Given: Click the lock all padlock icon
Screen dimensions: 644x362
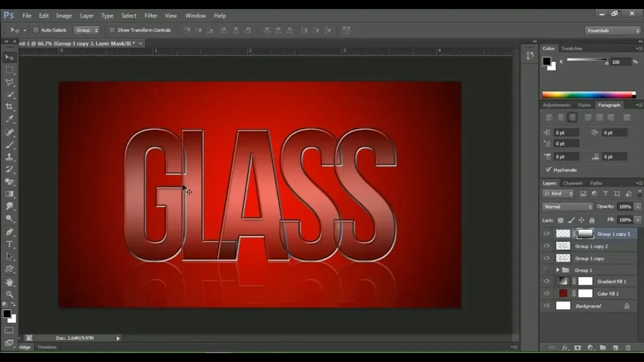Looking at the screenshot, I should point(592,220).
